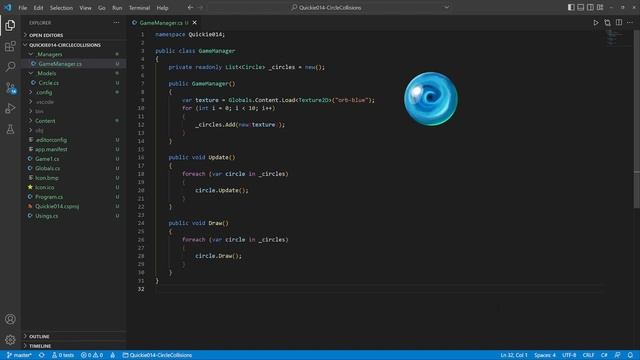The height and width of the screenshot is (360, 640).
Task: Split the editor right
Action: click(619, 23)
